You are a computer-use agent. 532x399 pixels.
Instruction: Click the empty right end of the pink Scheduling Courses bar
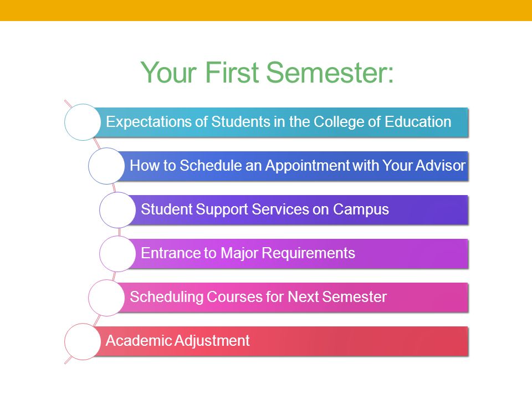point(428,297)
